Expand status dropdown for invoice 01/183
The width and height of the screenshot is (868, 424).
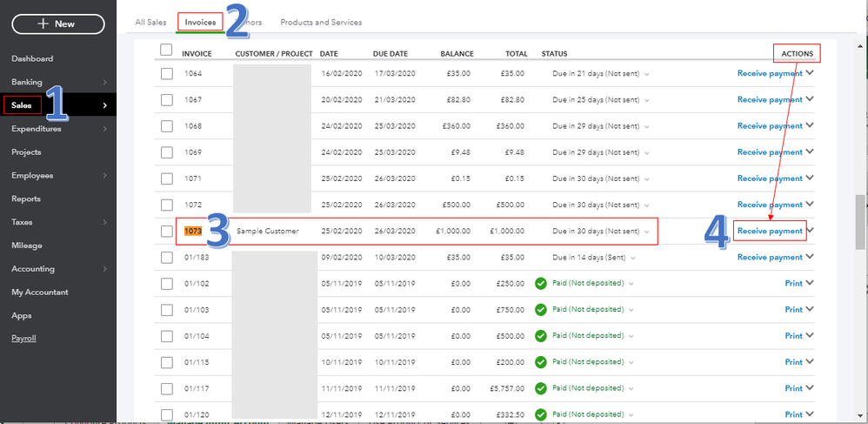[632, 258]
